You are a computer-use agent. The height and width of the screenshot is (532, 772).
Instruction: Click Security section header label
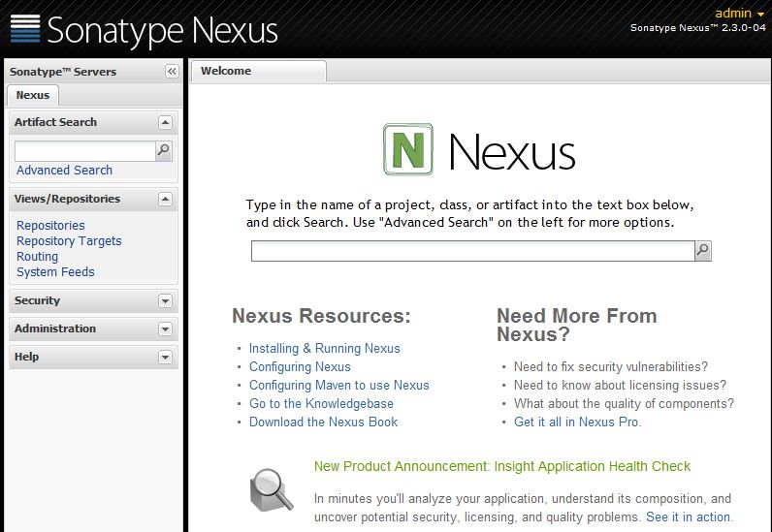(x=37, y=300)
